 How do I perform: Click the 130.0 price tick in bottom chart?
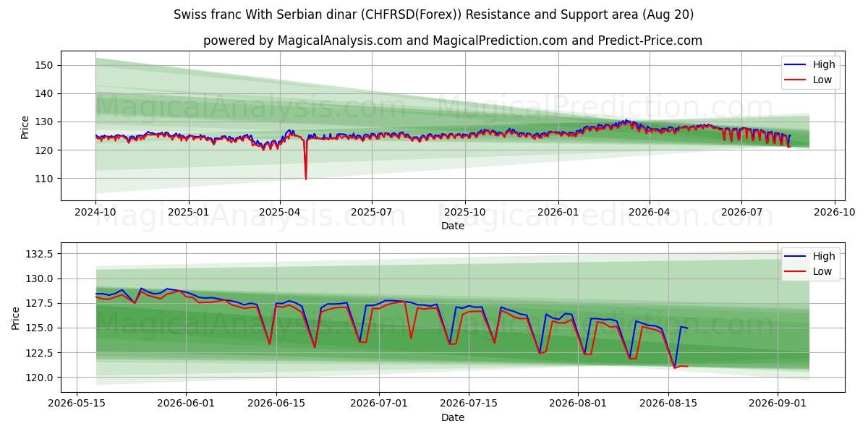pos(41,278)
